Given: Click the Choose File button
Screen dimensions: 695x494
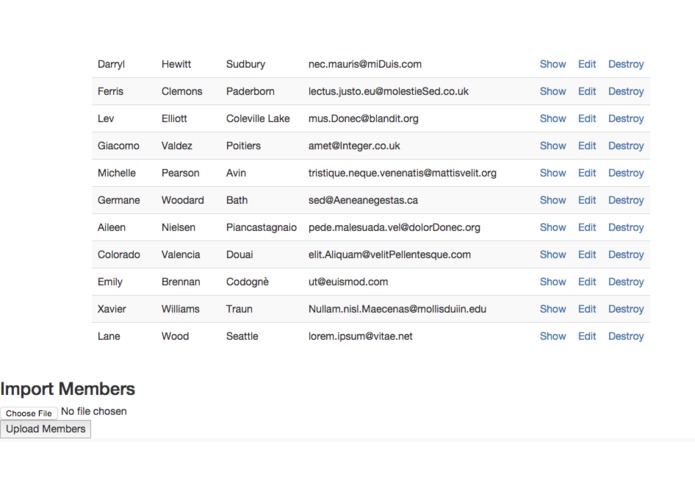Looking at the screenshot, I should coord(29,413).
